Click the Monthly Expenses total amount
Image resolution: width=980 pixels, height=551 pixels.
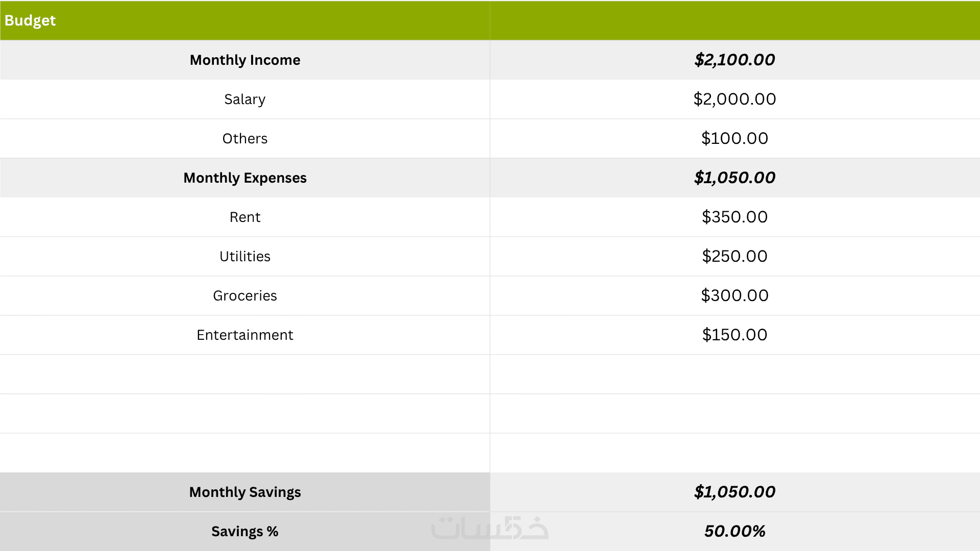pos(734,178)
